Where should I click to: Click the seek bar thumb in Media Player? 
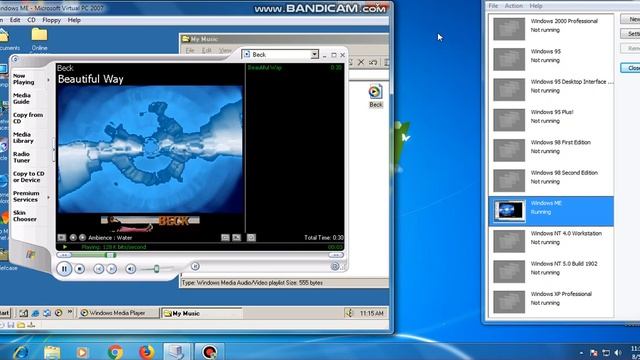tap(110, 255)
